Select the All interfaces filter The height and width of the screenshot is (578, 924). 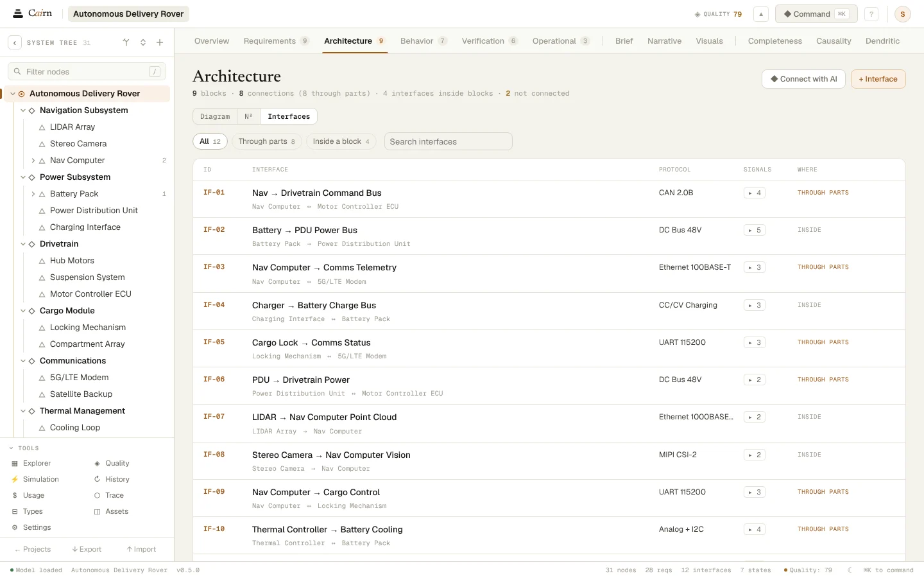coord(210,141)
